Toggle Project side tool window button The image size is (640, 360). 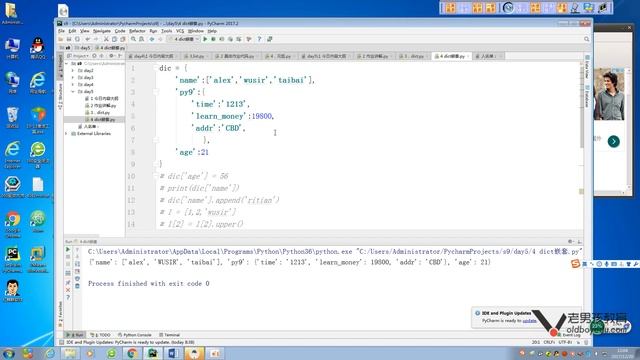(60, 66)
